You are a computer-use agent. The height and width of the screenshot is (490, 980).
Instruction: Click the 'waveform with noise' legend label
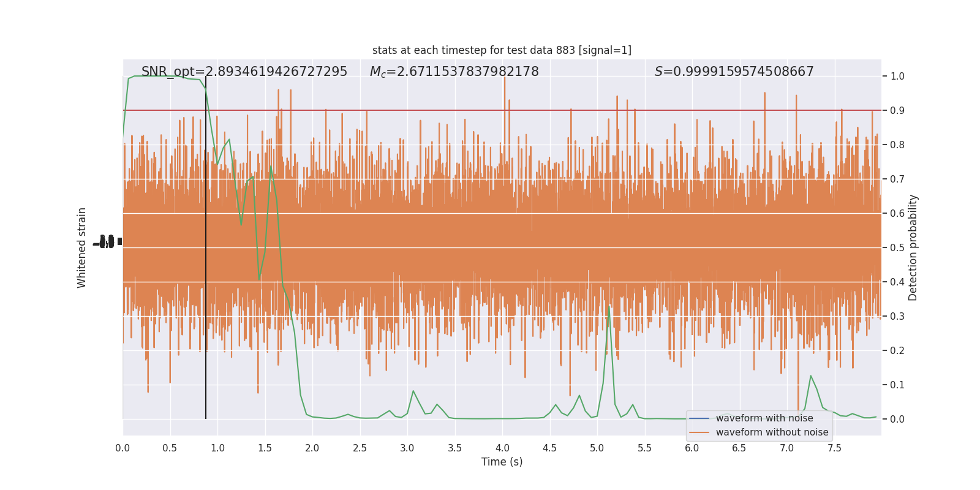click(764, 418)
